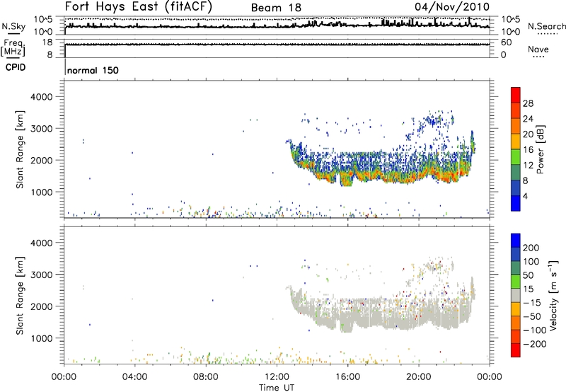Select the gray segment of Velocity color bar
This screenshot has height=392, width=566.
516,295
